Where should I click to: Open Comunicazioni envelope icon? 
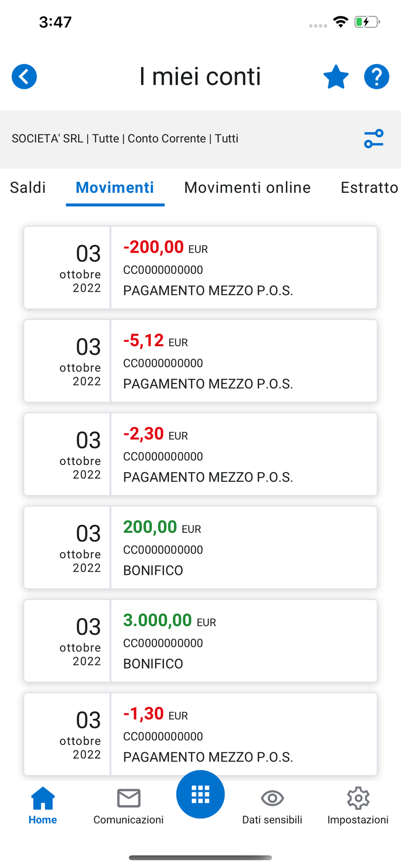(x=128, y=806)
